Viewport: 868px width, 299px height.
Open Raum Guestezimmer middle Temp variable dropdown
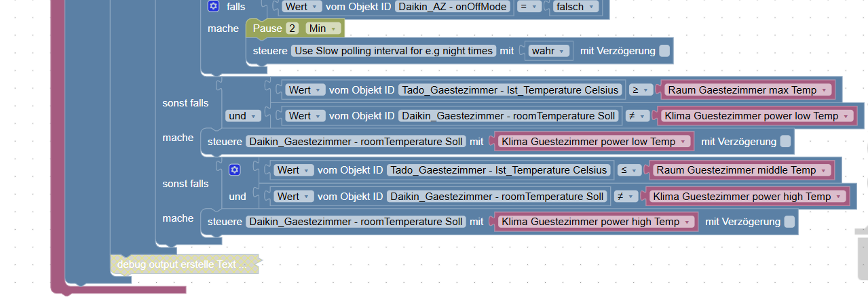point(741,170)
